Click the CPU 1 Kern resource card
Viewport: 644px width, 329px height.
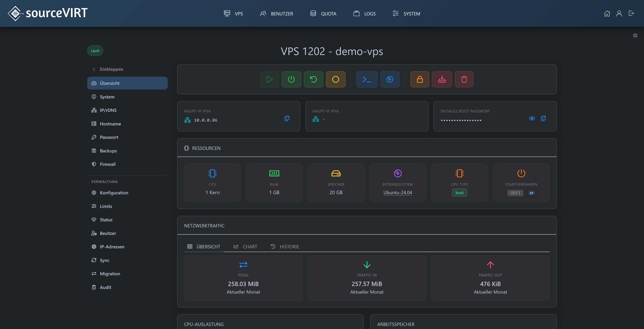tap(212, 183)
